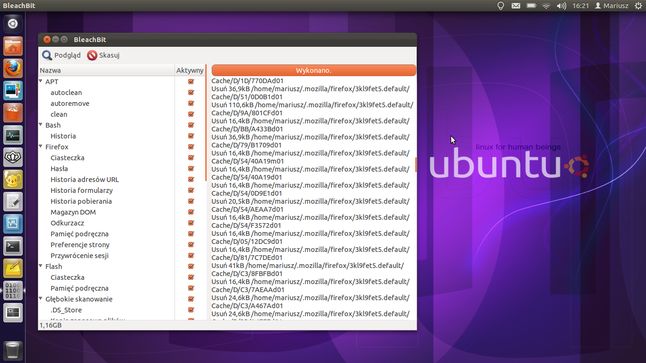
Task: Collapse the Bash tree group
Action: (41, 124)
